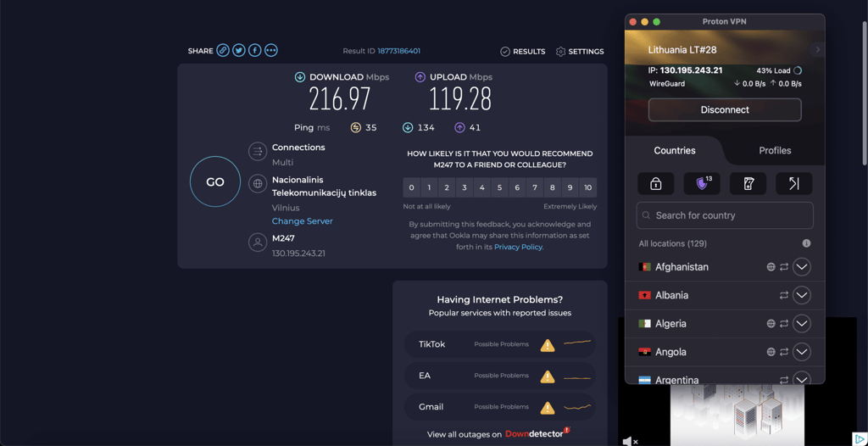Viewport: 868px width, 446px height.
Task: Click info icon beside All locations
Action: pyautogui.click(x=807, y=243)
